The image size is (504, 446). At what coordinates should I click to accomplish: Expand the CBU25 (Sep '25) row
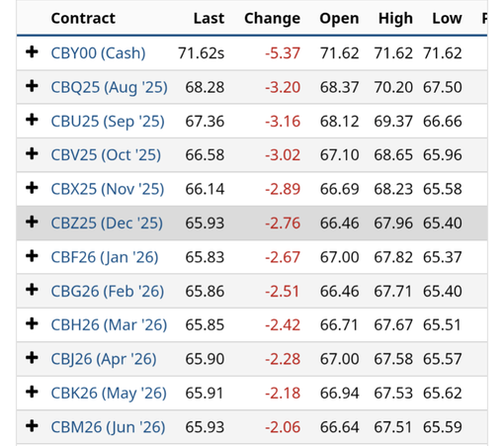click(x=32, y=120)
